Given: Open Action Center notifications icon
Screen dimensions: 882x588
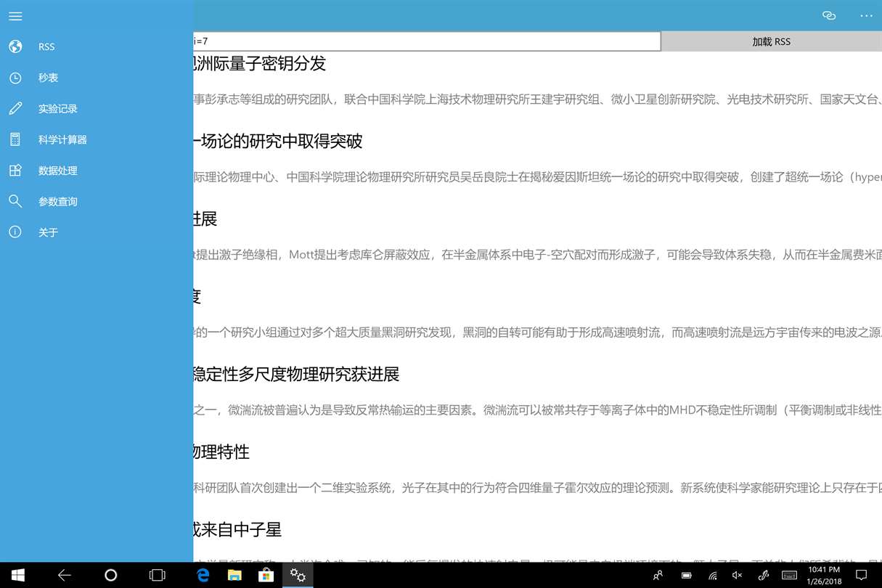Looking at the screenshot, I should click(862, 575).
